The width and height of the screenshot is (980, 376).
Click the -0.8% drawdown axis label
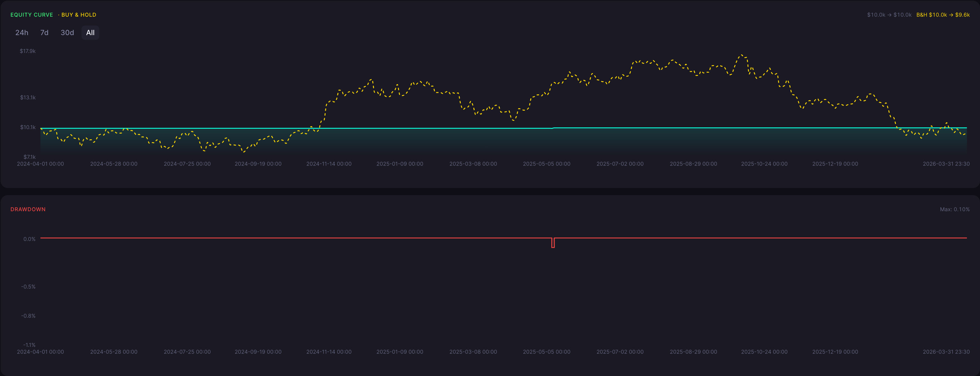(28, 316)
